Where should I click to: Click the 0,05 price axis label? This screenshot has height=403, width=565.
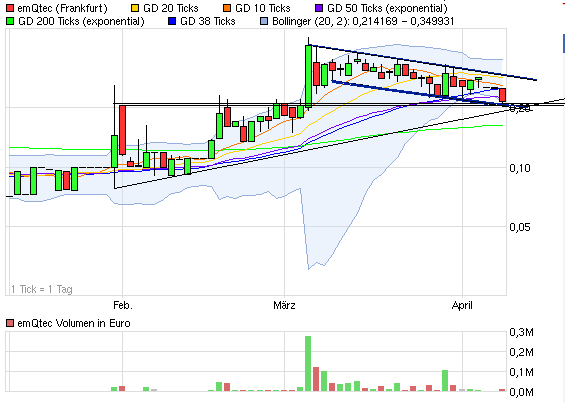[520, 227]
